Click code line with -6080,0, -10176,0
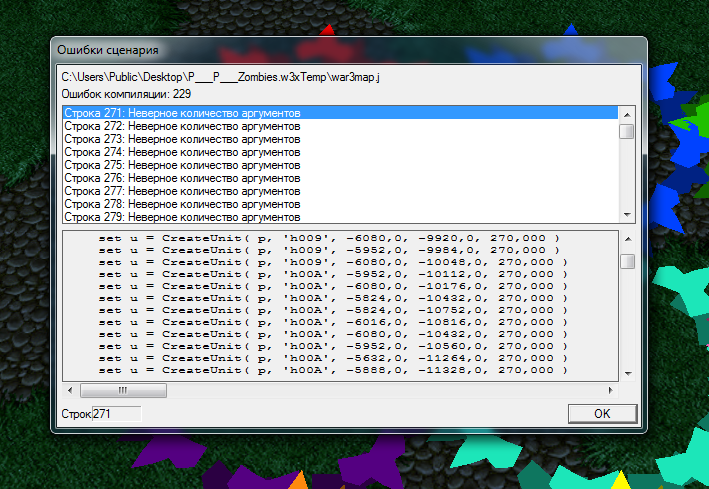The image size is (709, 489). [333, 286]
